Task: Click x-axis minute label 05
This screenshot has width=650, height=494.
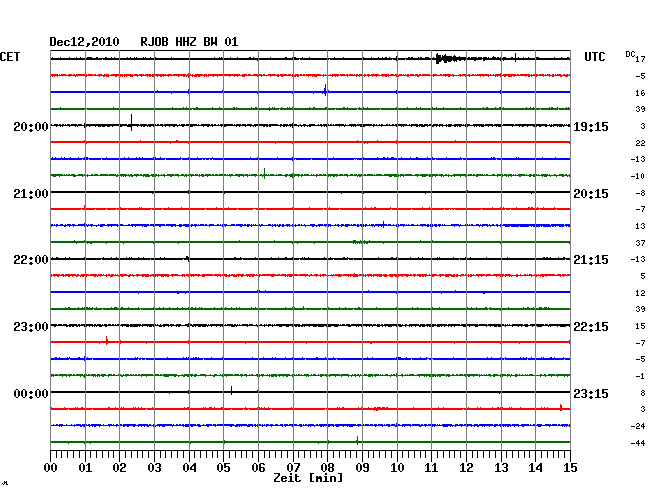Action: (223, 467)
